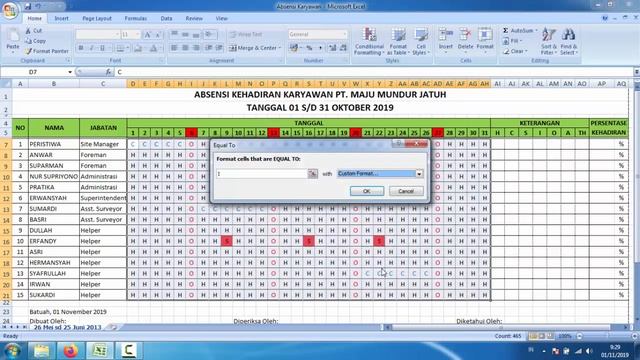640x360 pixels.
Task: Open Firefox from taskbar
Action: pos(70,351)
